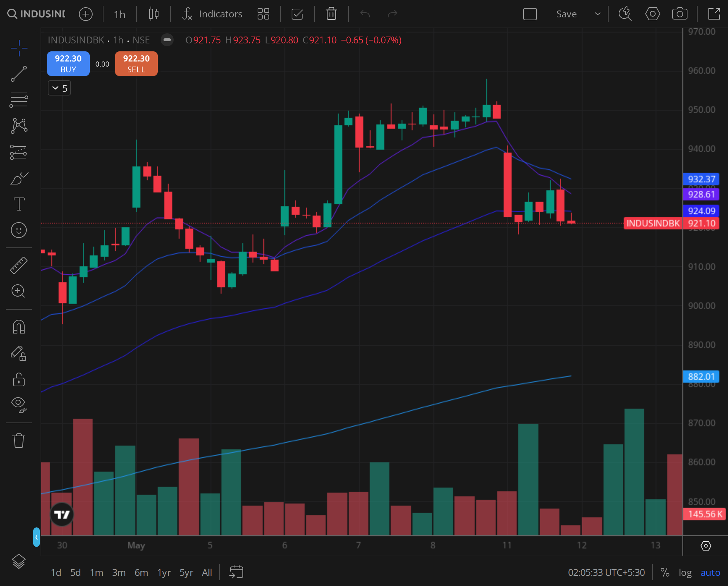The width and height of the screenshot is (728, 586).
Task: Toggle percent scale mode
Action: coord(665,573)
